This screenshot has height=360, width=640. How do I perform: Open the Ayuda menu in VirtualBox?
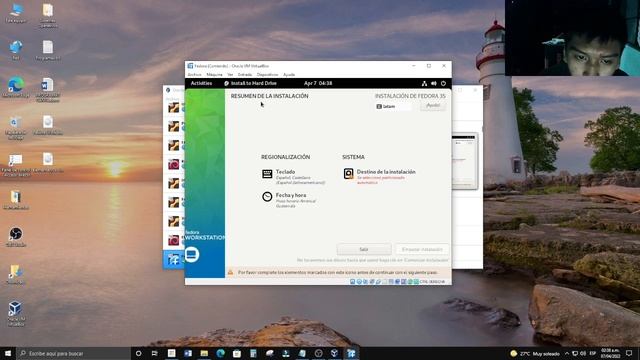(289, 75)
